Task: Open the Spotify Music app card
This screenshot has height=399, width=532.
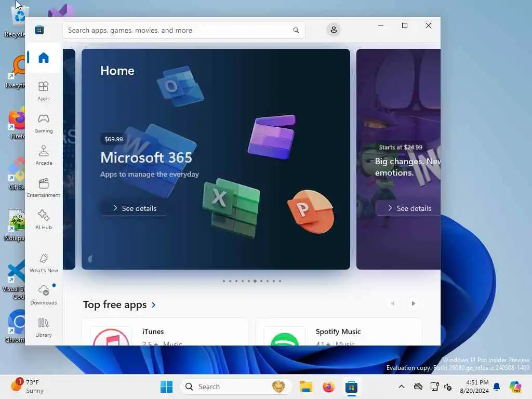Action: (x=339, y=332)
